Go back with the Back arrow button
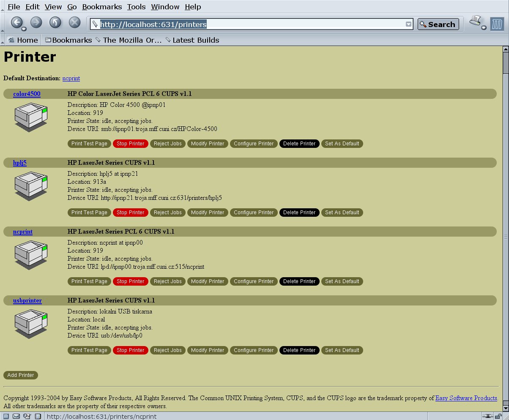The height and width of the screenshot is (420, 509). click(16, 22)
